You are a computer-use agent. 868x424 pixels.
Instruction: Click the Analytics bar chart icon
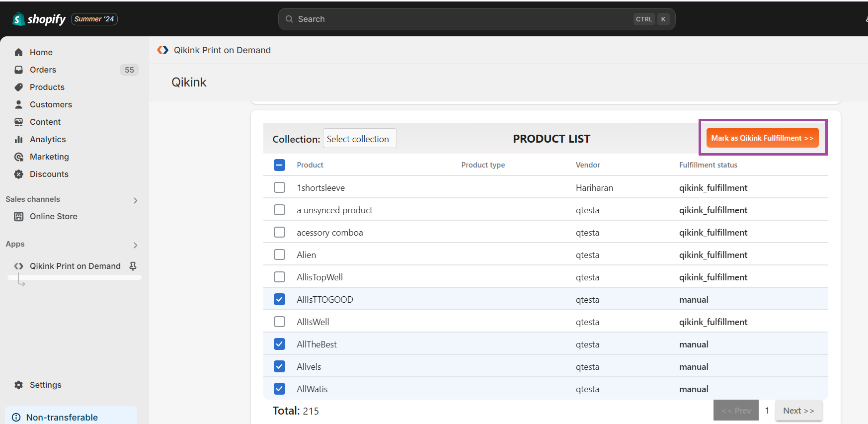click(x=19, y=139)
